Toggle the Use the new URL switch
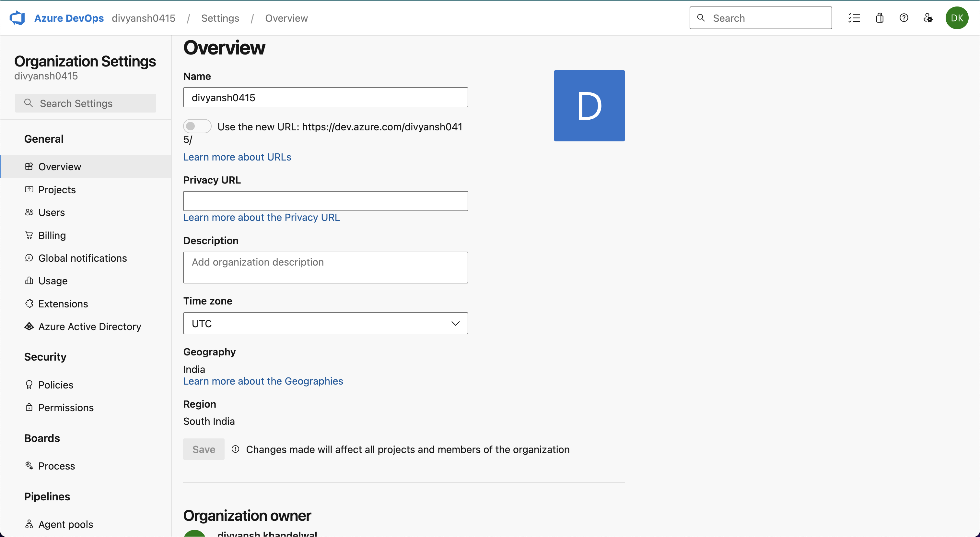The width and height of the screenshot is (980, 537). pos(197,126)
